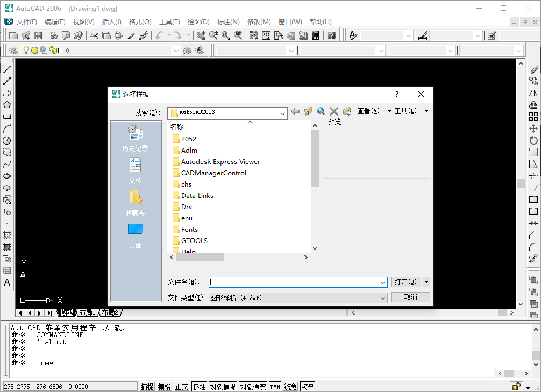This screenshot has width=541, height=392.
Task: Go up one level in the folder browser
Action: [x=308, y=111]
